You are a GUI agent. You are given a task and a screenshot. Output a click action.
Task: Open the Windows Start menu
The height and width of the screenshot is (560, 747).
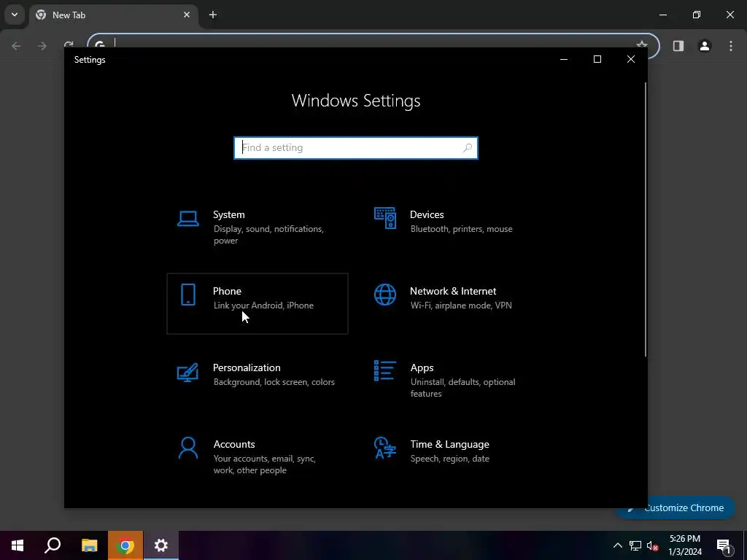pos(18,545)
